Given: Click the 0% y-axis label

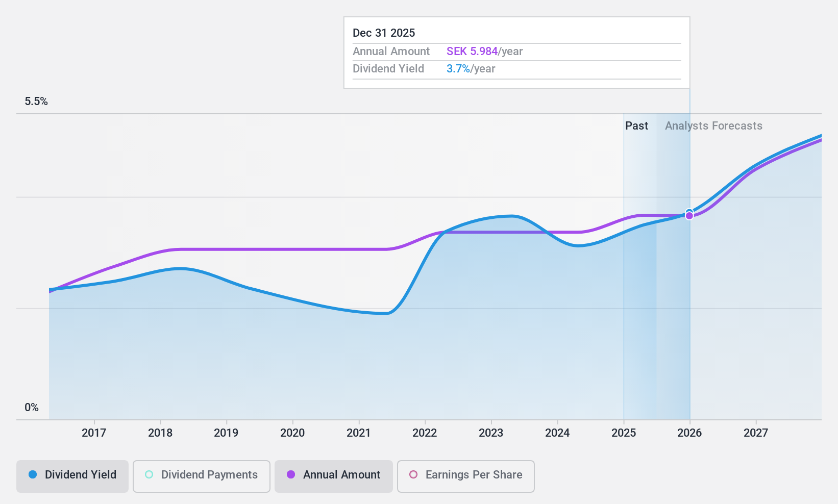Looking at the screenshot, I should click(x=32, y=408).
